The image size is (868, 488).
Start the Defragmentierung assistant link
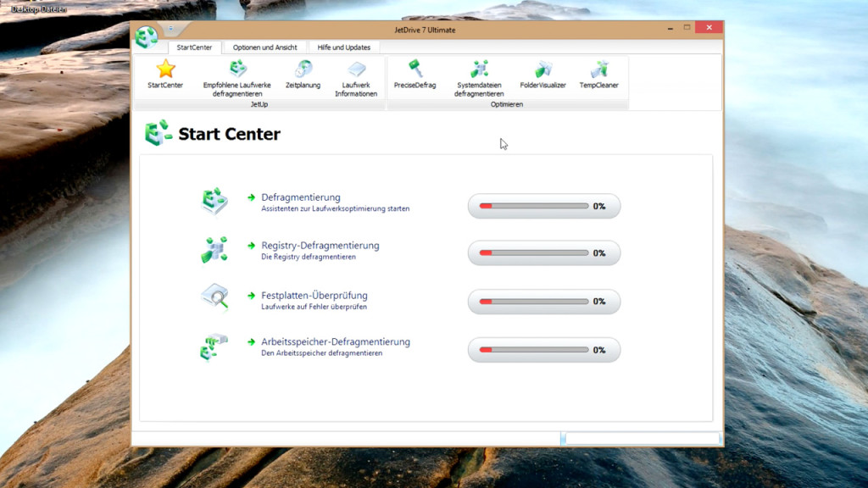[300, 197]
